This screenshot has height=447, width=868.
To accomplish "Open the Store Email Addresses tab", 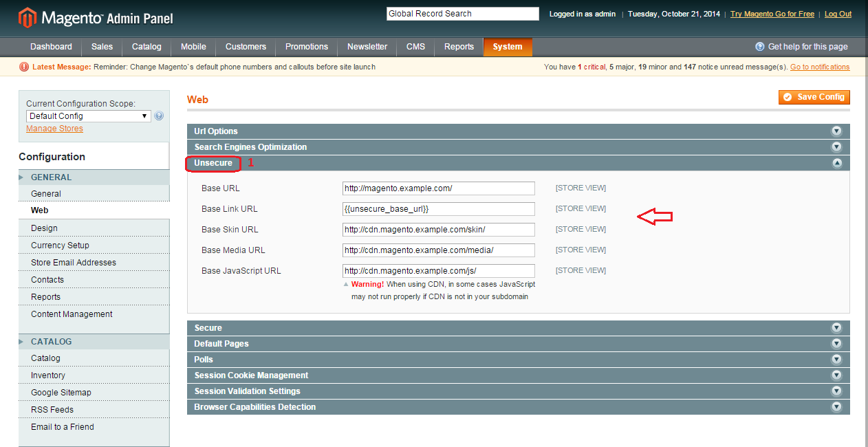I will click(94, 263).
